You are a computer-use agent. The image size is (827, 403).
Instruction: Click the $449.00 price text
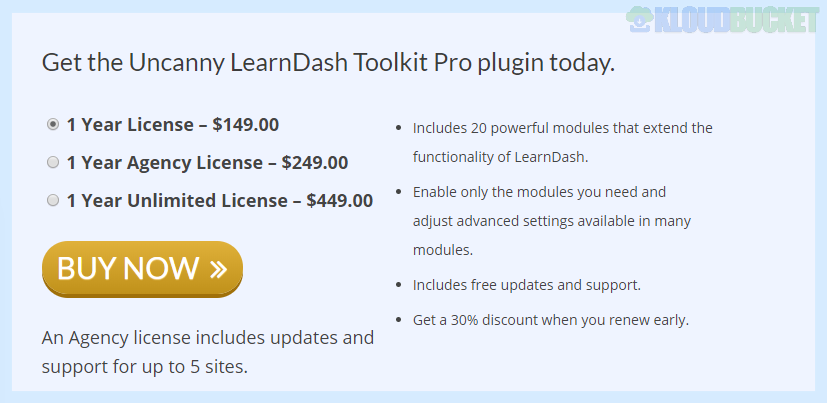point(340,200)
